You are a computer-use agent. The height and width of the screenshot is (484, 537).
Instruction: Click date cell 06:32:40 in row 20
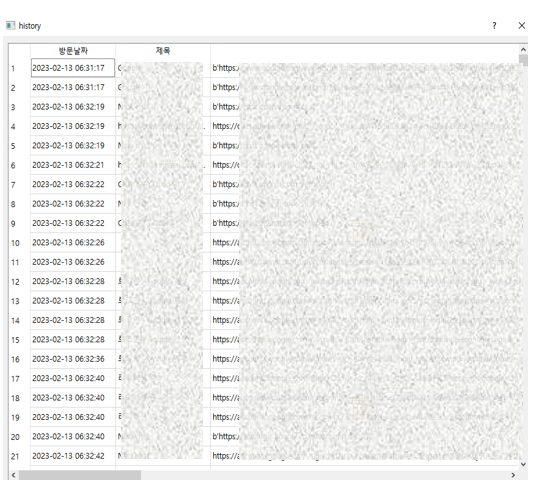[73, 437]
